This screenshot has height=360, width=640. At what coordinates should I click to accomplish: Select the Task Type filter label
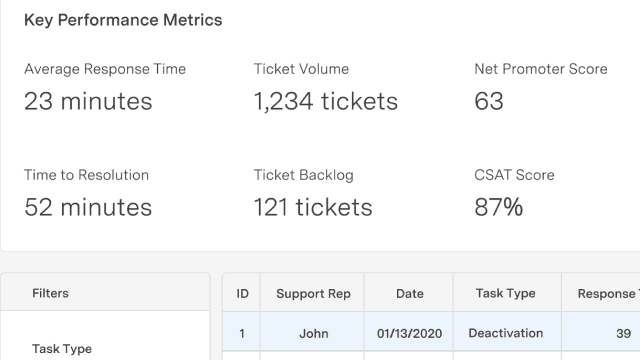[x=62, y=349]
